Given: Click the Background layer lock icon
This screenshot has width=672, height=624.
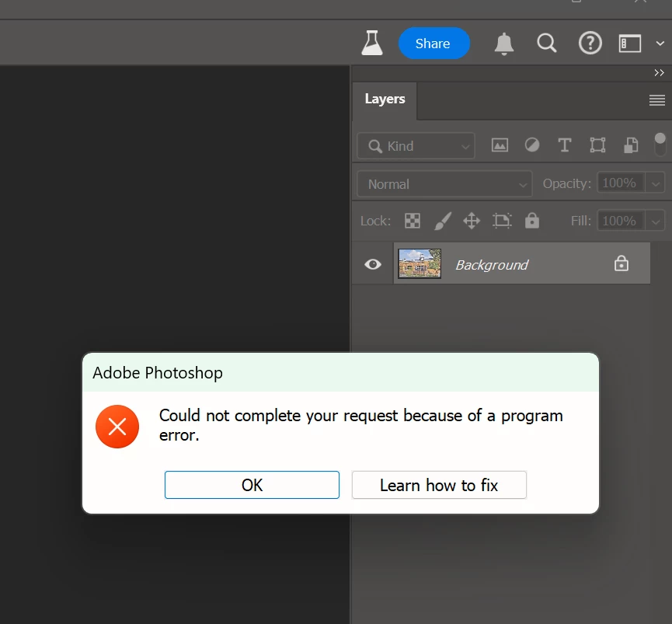Looking at the screenshot, I should coord(622,263).
